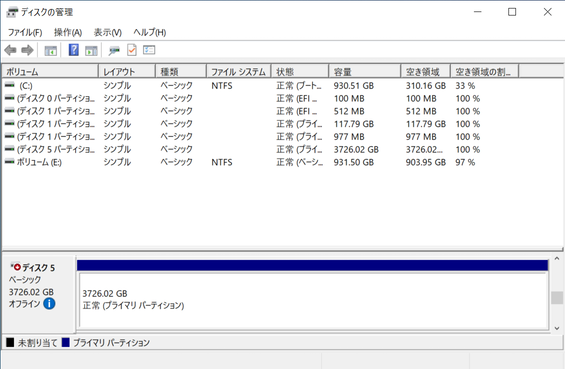Viewport: 565px width, 369px height.
Task: Select the 3726.02 GB primary partition block
Action: [313, 300]
